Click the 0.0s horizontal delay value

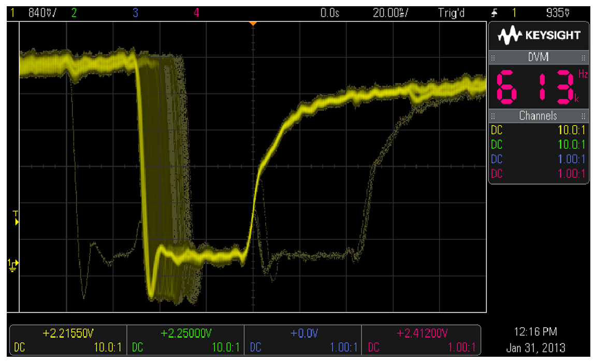[329, 13]
